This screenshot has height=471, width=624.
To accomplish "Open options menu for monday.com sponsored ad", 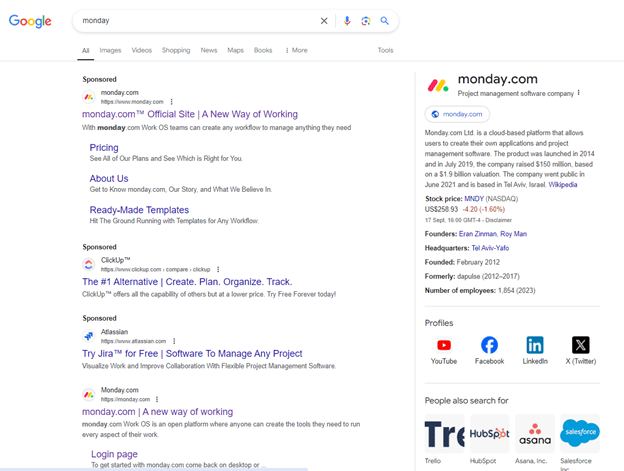I will [x=172, y=102].
